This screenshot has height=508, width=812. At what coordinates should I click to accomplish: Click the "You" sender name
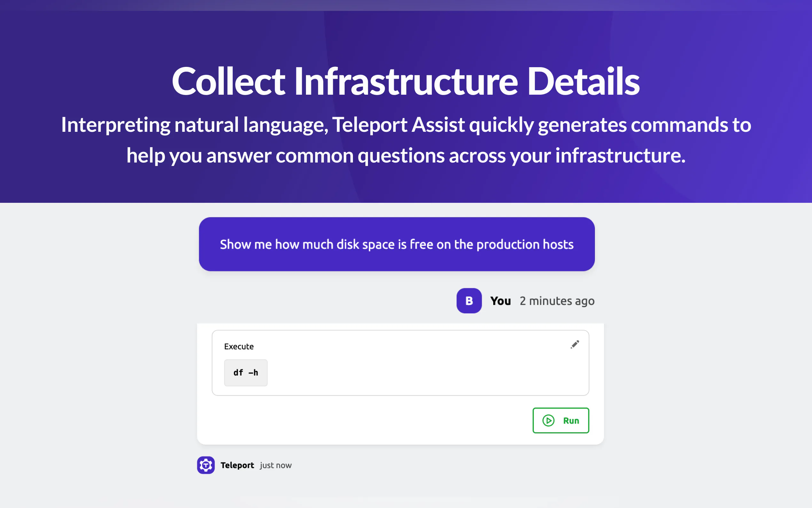click(x=500, y=301)
